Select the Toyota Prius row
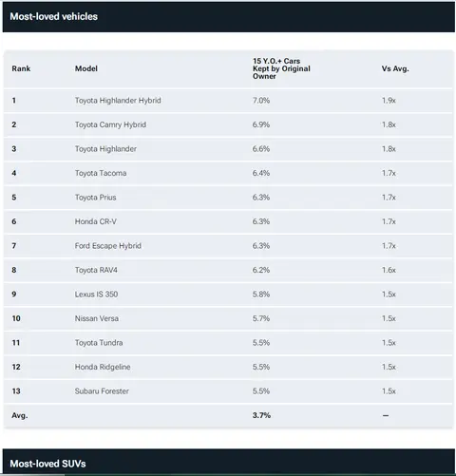The height and width of the screenshot is (476, 456). (x=228, y=198)
